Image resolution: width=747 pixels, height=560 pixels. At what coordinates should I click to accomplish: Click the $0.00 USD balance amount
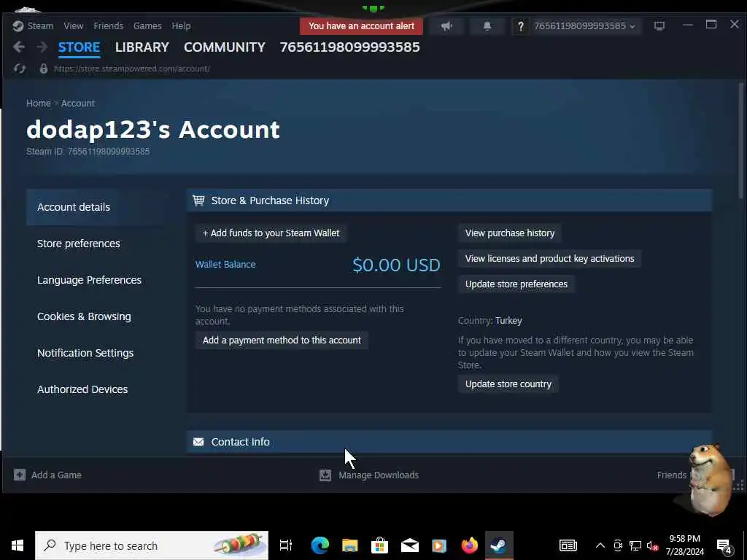pyautogui.click(x=396, y=265)
